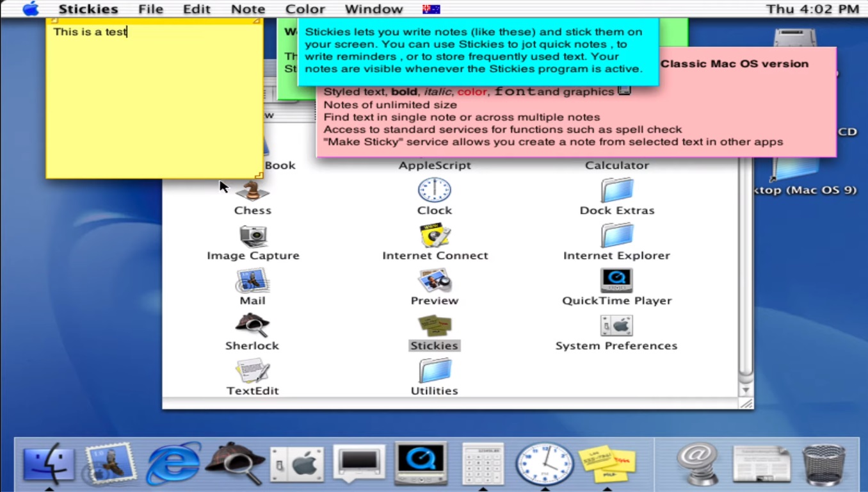Open the Stickies application menu
Viewport: 868px width, 492px height.
[x=88, y=9]
